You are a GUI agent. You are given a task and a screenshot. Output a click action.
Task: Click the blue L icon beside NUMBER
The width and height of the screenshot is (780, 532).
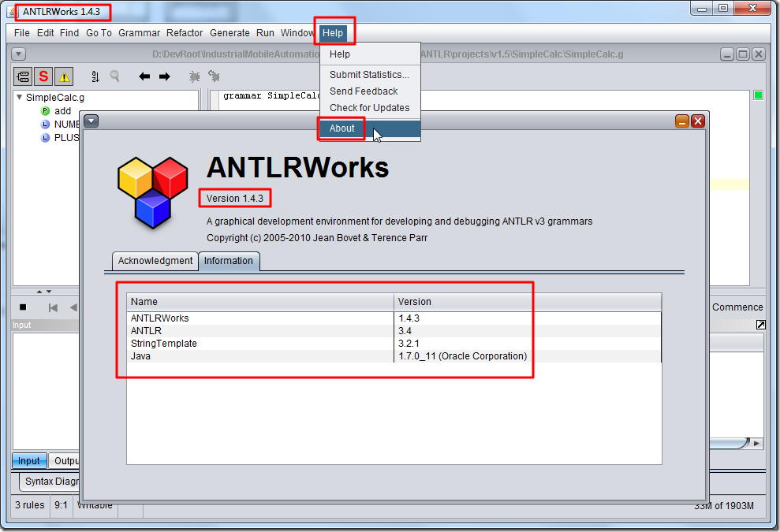pyautogui.click(x=45, y=125)
